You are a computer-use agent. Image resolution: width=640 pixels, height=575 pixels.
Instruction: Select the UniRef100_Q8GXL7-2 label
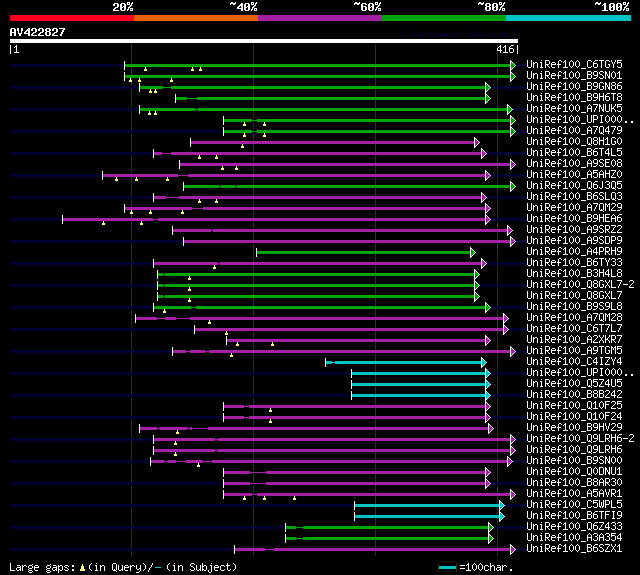[580, 285]
